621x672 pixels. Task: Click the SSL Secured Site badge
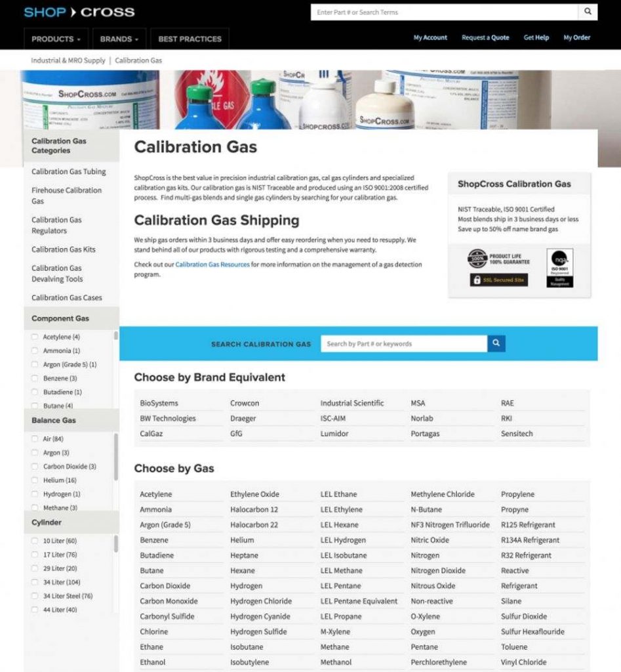[x=499, y=280]
